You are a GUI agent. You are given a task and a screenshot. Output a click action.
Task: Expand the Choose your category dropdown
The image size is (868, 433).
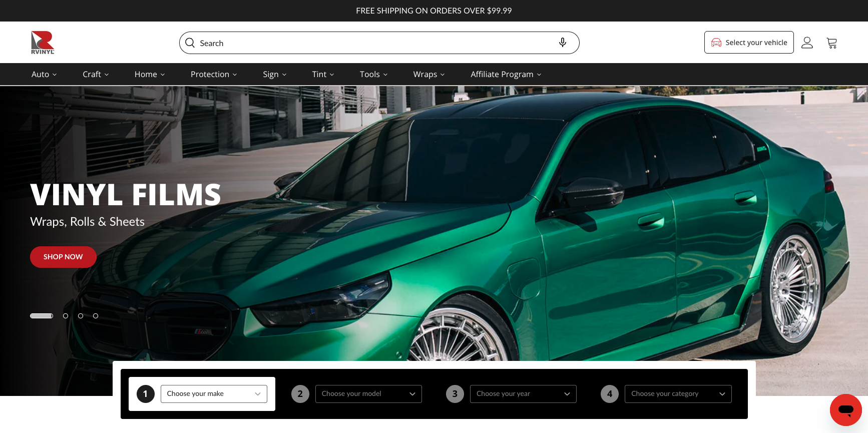[678, 394]
